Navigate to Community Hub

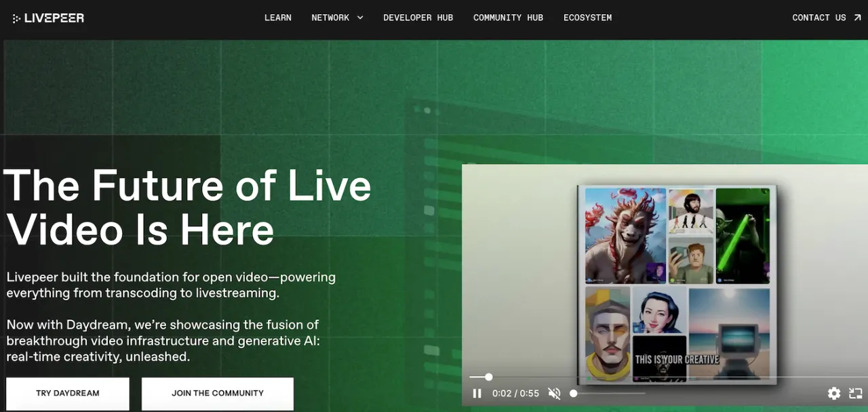point(508,18)
